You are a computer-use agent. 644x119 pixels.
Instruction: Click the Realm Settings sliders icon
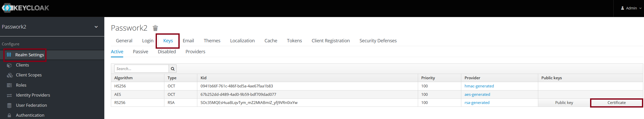[x=9, y=55]
